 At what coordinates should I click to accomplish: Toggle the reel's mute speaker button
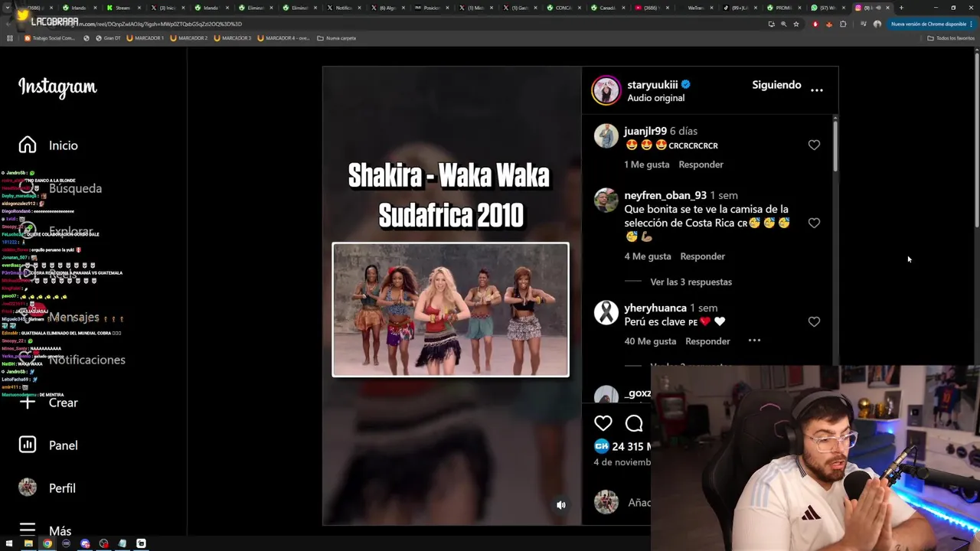pyautogui.click(x=561, y=505)
